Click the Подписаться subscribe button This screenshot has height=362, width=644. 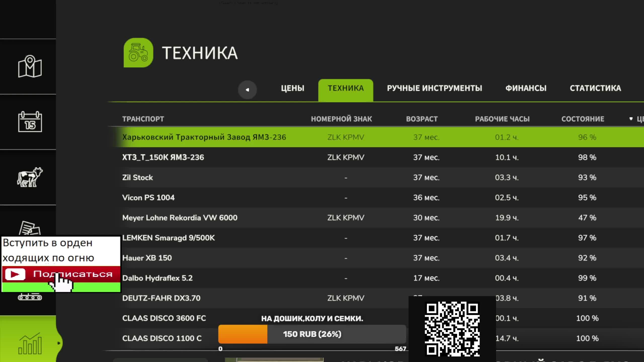click(61, 274)
